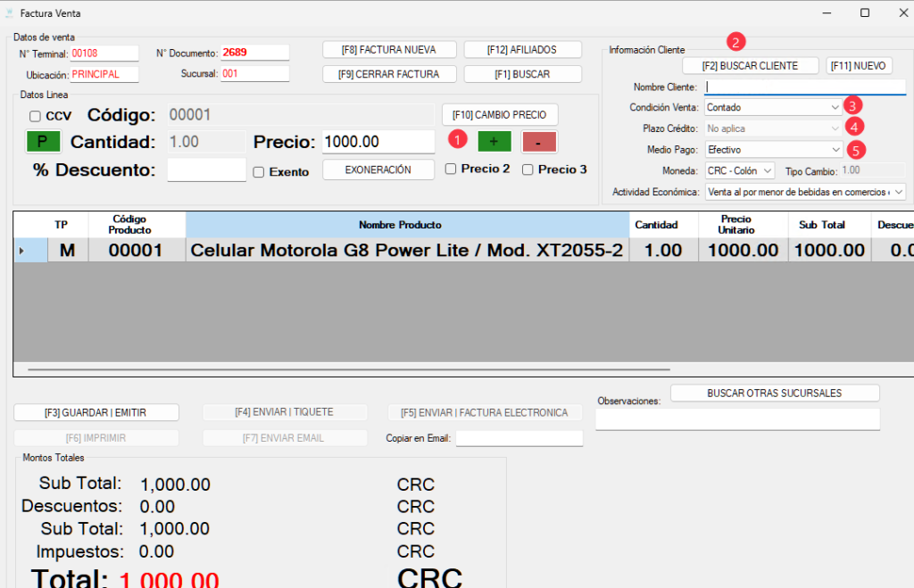Screen dimensions: 914x588
Task: Click the row selector arrow in grid
Action: (21, 251)
